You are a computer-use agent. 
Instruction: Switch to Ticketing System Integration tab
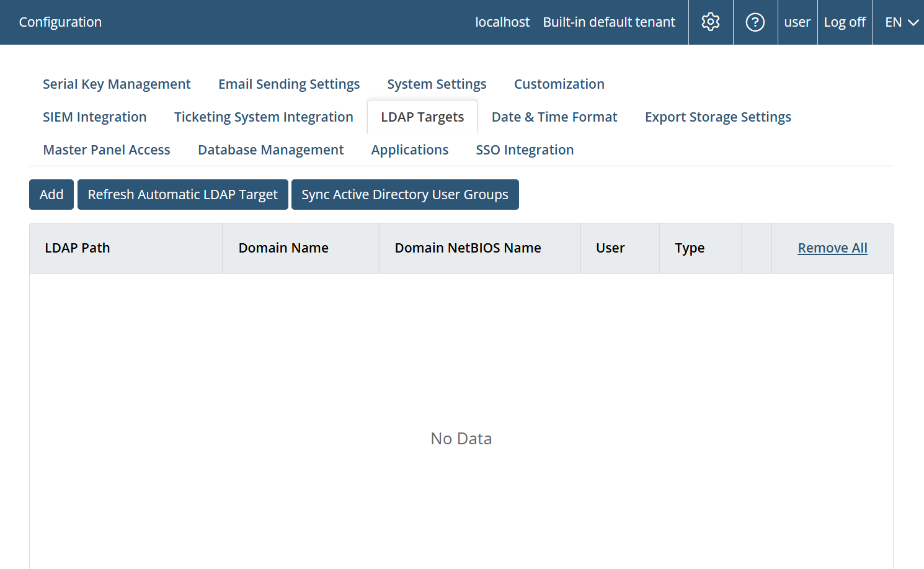264,117
